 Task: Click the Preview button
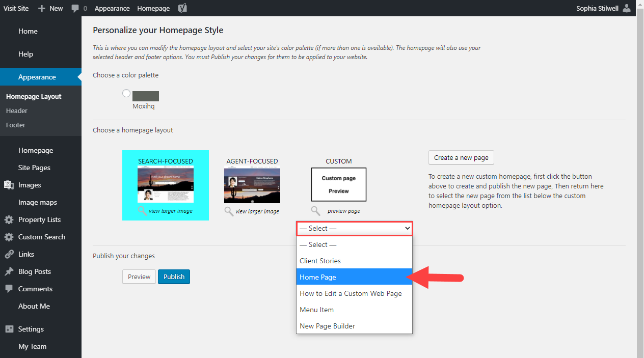point(139,277)
